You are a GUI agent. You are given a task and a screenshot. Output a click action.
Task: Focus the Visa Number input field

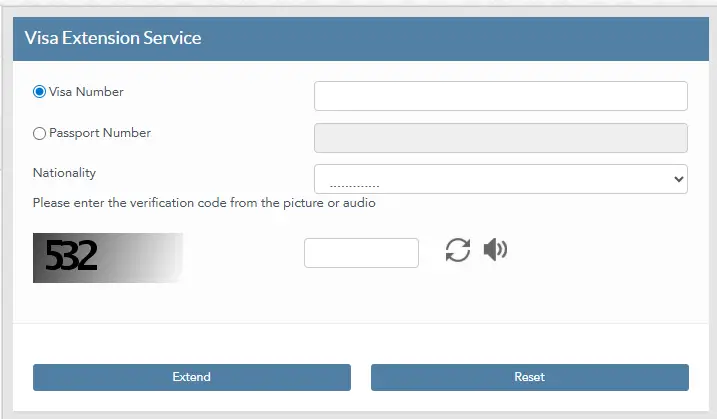click(501, 96)
